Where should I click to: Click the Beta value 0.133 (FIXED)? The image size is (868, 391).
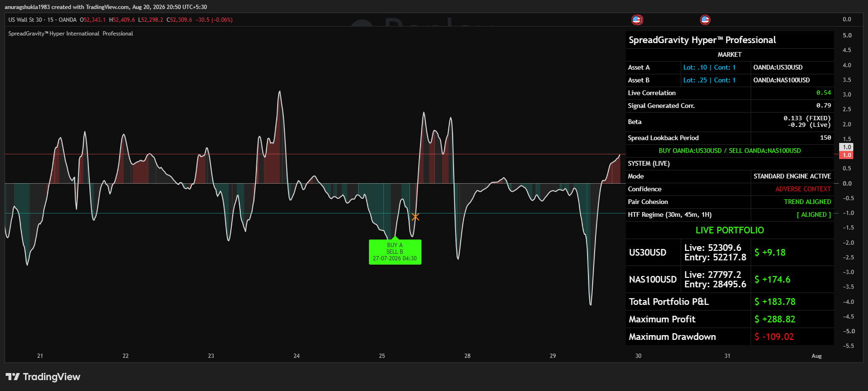[x=807, y=118]
